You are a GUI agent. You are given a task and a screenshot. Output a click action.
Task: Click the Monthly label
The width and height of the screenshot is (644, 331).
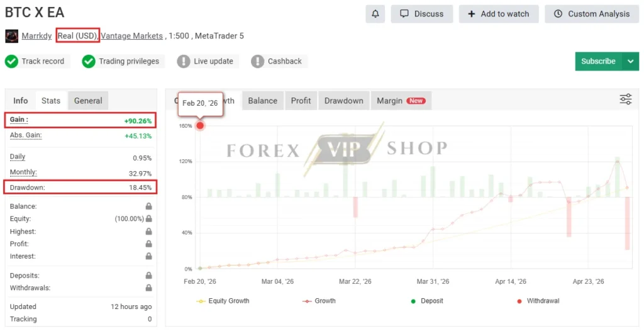pyautogui.click(x=23, y=172)
